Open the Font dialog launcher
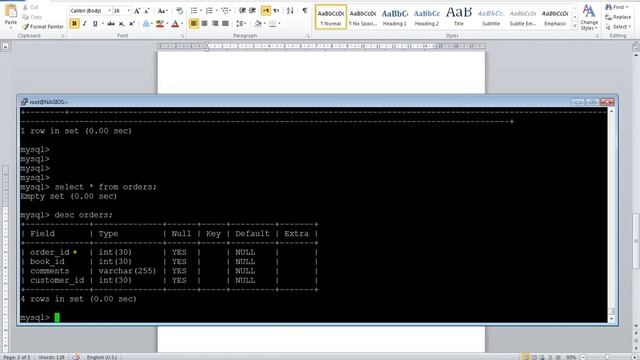Viewport: 640px width, 360px height. pyautogui.click(x=182, y=36)
